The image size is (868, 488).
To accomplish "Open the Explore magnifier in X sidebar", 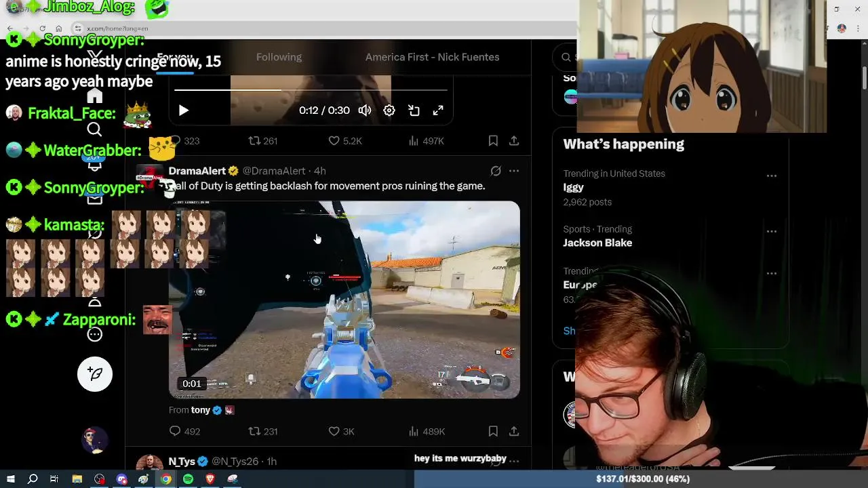I will pos(95,129).
